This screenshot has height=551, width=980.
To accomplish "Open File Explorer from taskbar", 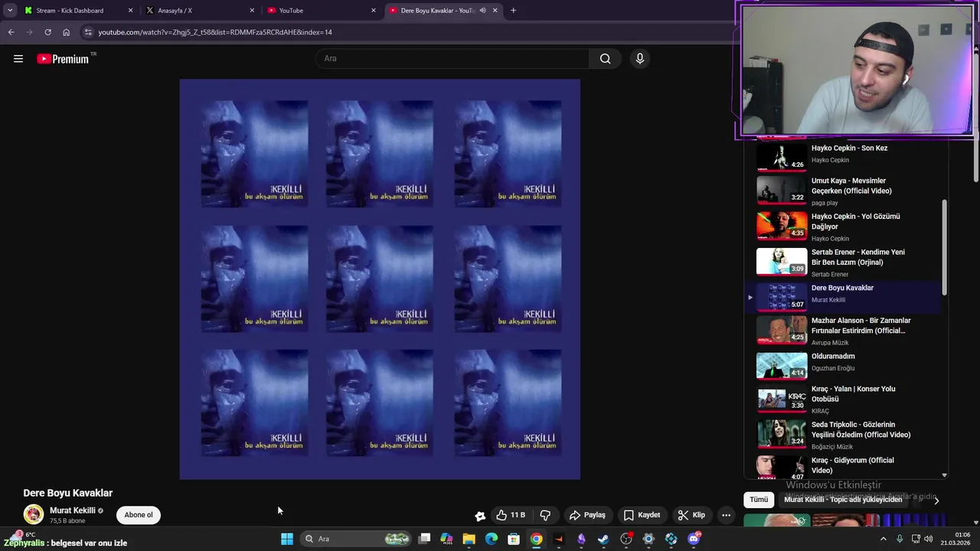I will click(469, 539).
